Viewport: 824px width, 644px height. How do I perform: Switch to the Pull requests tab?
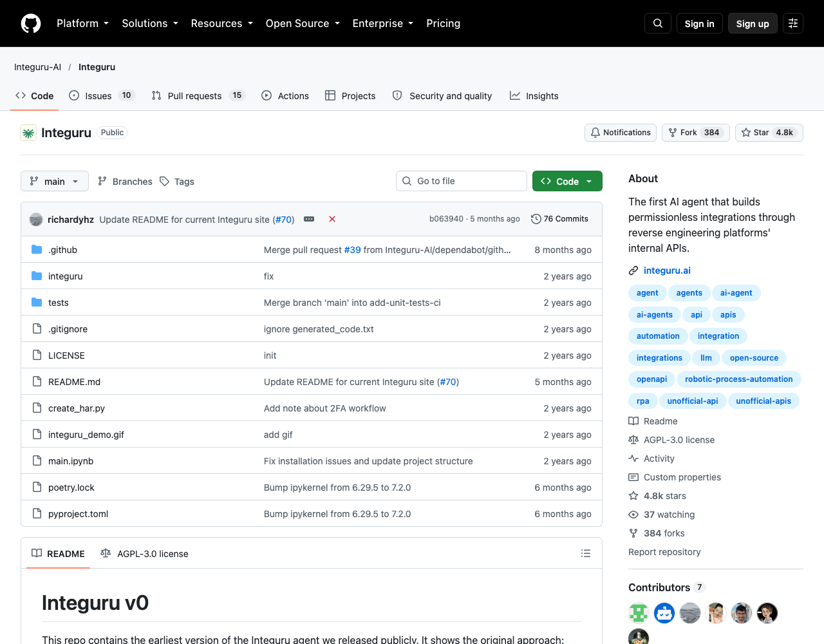(x=198, y=95)
